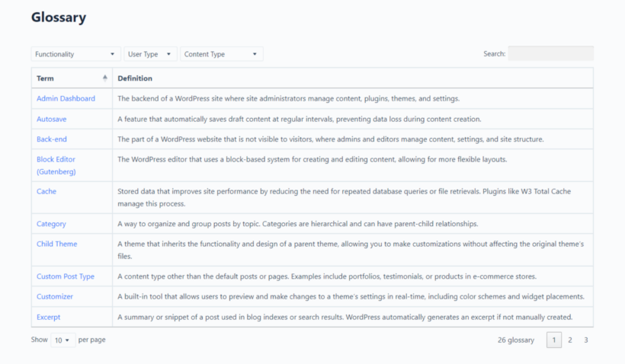Open the Cache term link

(x=46, y=191)
